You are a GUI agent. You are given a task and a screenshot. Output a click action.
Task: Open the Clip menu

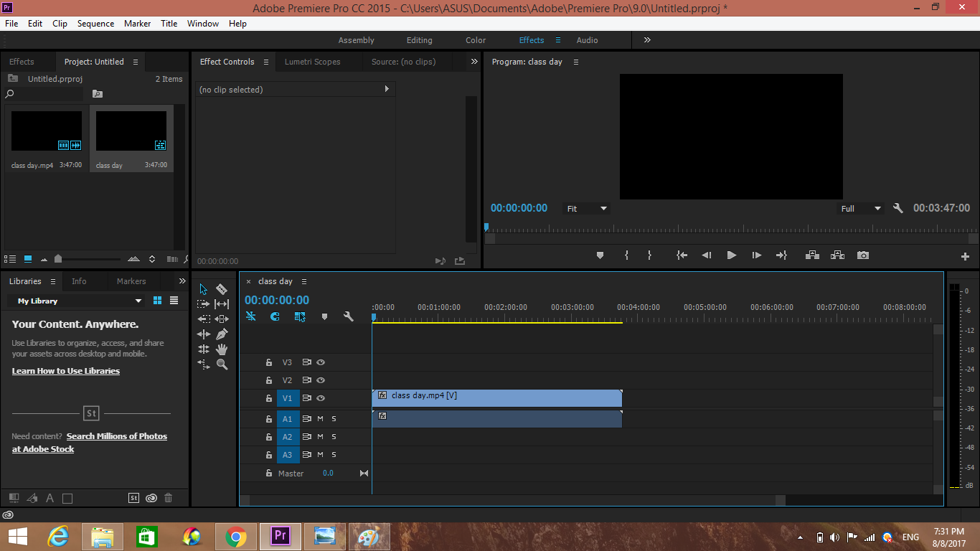point(60,24)
